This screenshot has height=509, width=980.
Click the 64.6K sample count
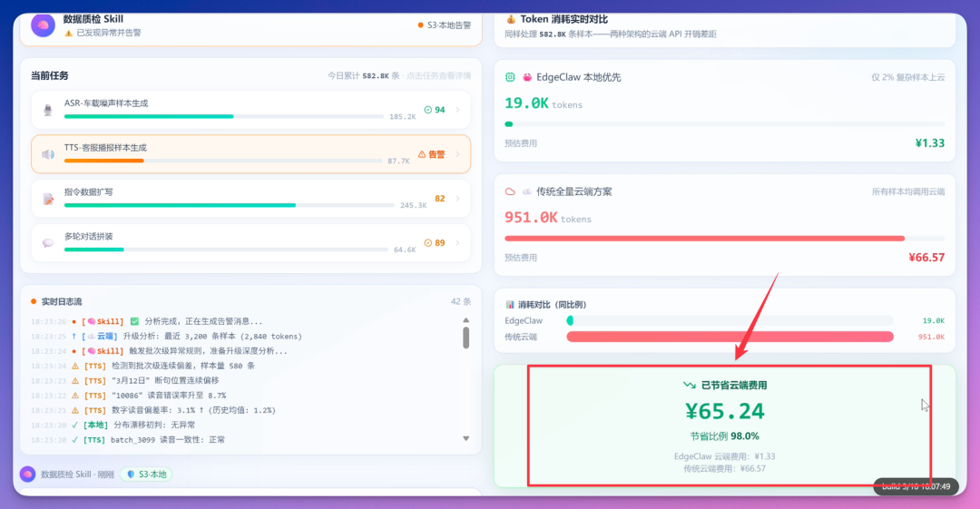[405, 250]
